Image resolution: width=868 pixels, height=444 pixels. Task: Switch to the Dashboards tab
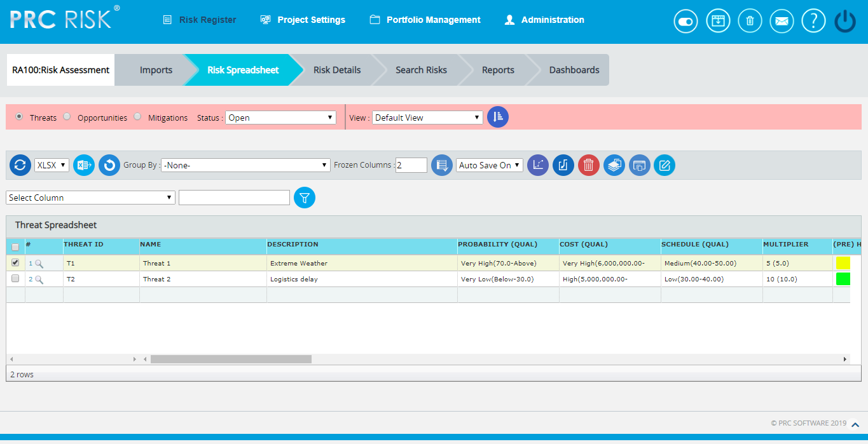[x=574, y=70]
